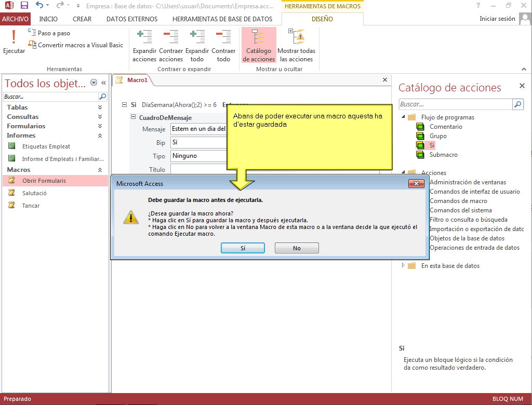The image size is (532, 405).
Task: Open Comandos del sistema category
Action: (x=461, y=210)
